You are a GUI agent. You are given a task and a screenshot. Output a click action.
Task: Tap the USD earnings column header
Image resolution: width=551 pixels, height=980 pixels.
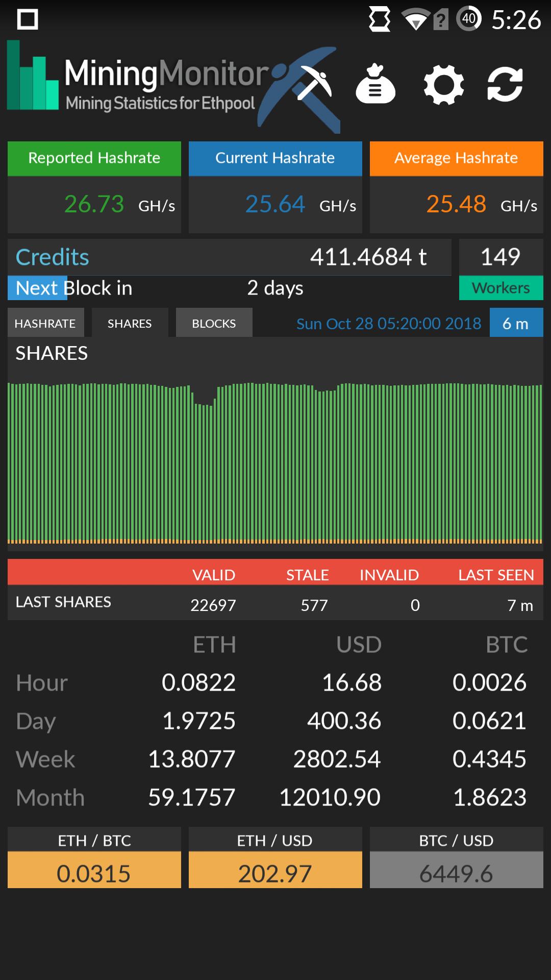pyautogui.click(x=359, y=645)
